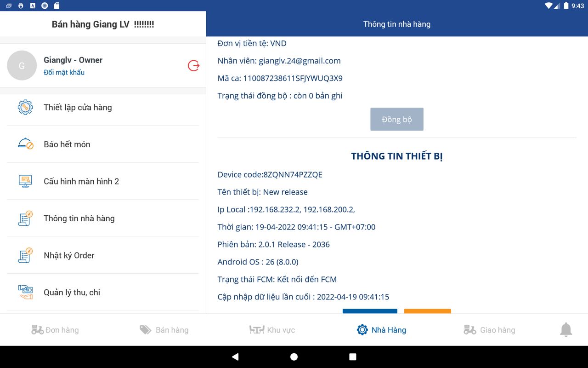Open notifications bell icon
588x368 pixels.
pos(565,330)
